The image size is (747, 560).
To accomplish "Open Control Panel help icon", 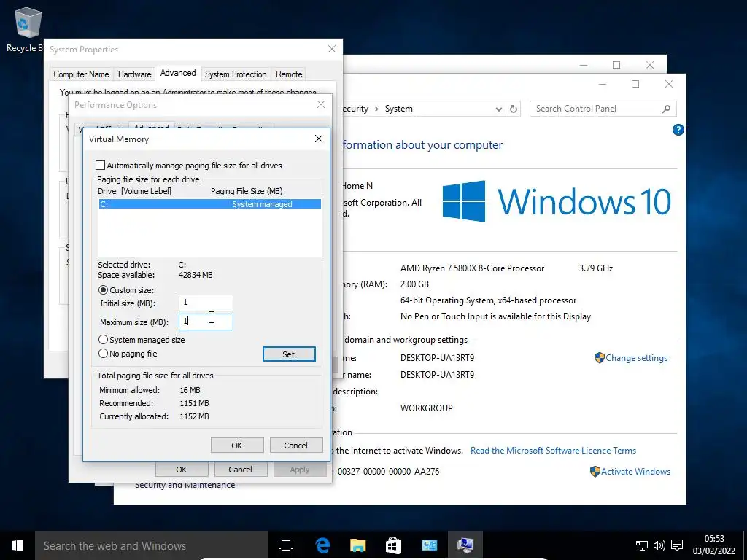I will tap(678, 130).
